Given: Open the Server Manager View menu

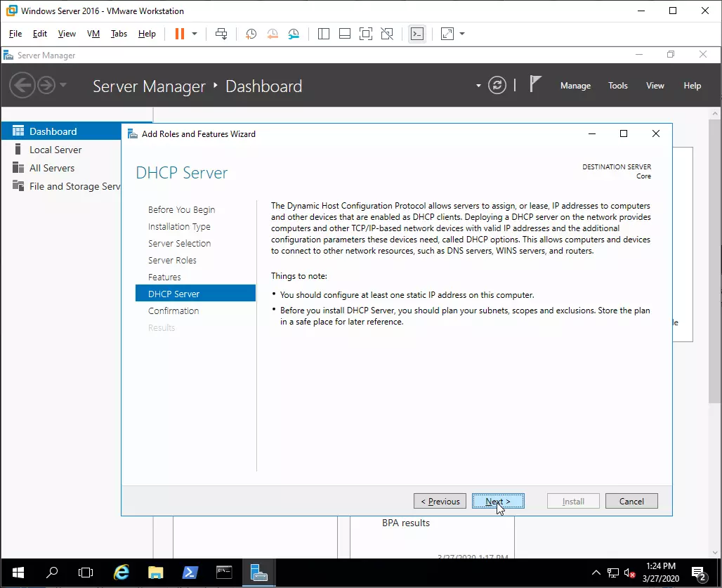Looking at the screenshot, I should 655,86.
